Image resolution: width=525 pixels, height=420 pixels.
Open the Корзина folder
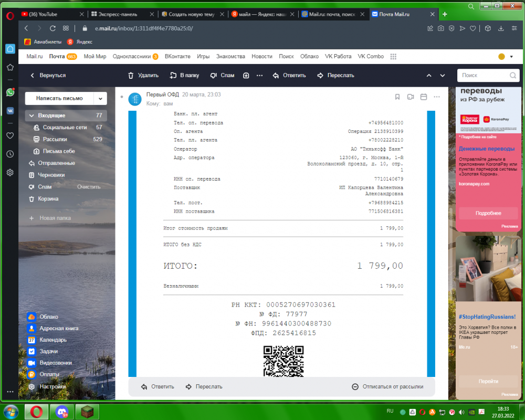(66, 198)
